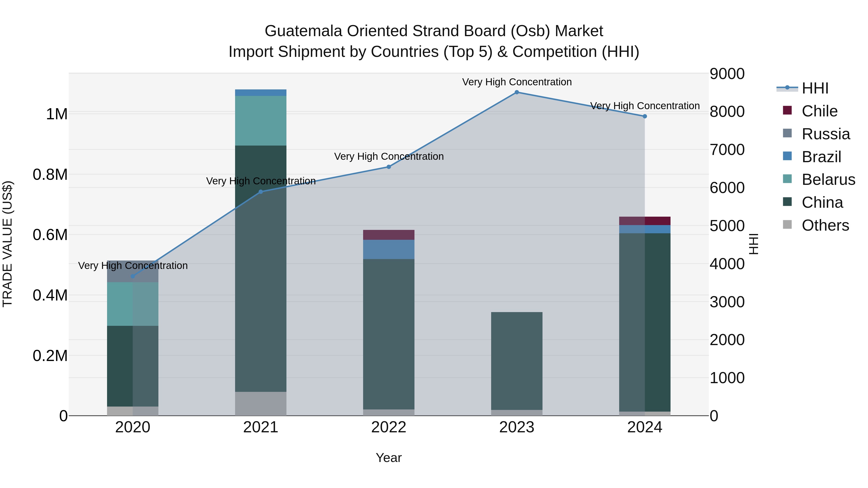This screenshot has height=488, width=868.
Task: Click the rotated 'HHI' right axis title
Action: pos(753,244)
